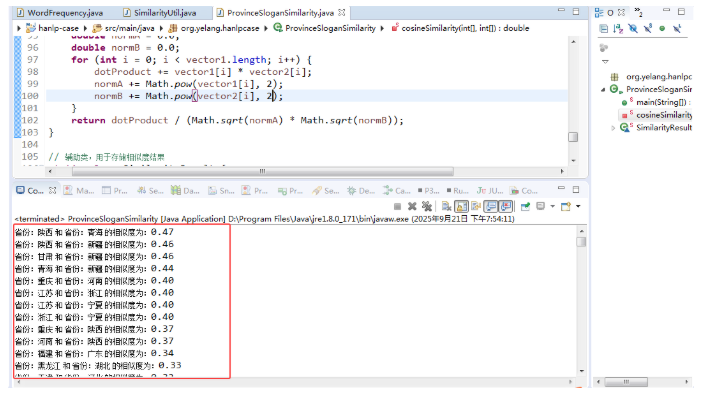
Task: Maximize the console view
Action: click(576, 189)
